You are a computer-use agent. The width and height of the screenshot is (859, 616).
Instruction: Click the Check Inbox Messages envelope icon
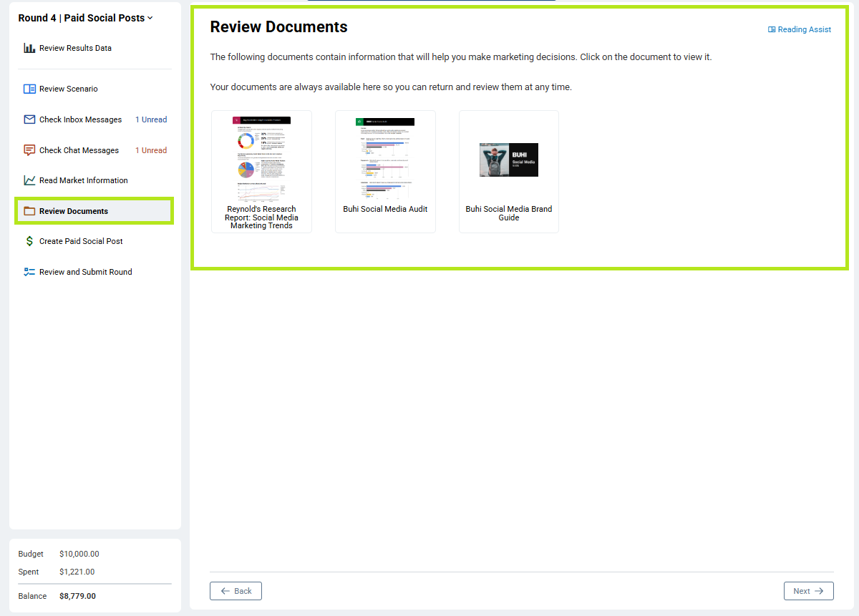(x=29, y=119)
